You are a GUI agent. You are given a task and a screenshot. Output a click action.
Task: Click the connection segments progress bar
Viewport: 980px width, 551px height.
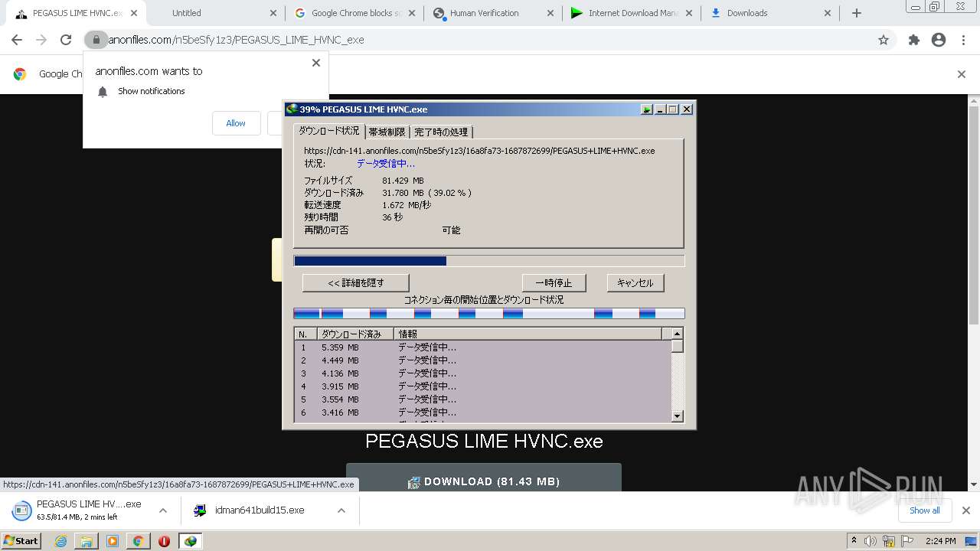(488, 314)
